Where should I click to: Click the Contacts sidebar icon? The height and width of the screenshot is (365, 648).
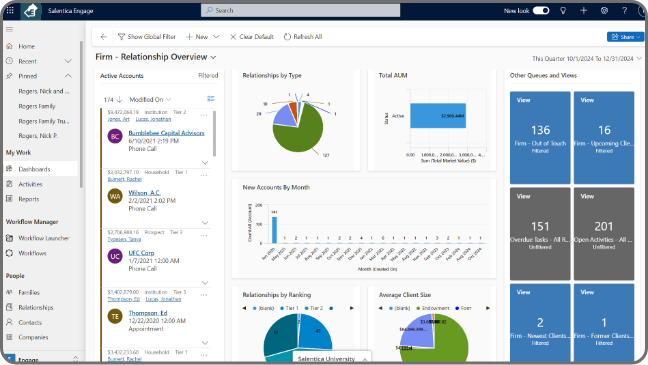pyautogui.click(x=10, y=322)
